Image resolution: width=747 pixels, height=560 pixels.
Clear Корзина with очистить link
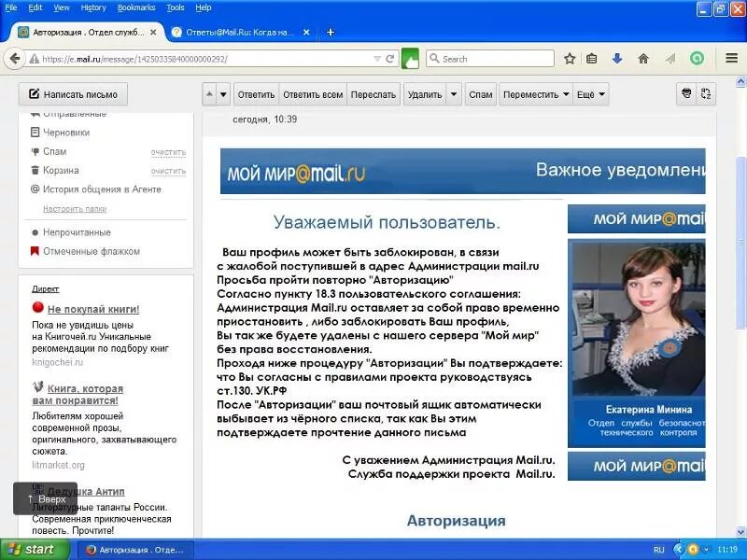point(168,171)
